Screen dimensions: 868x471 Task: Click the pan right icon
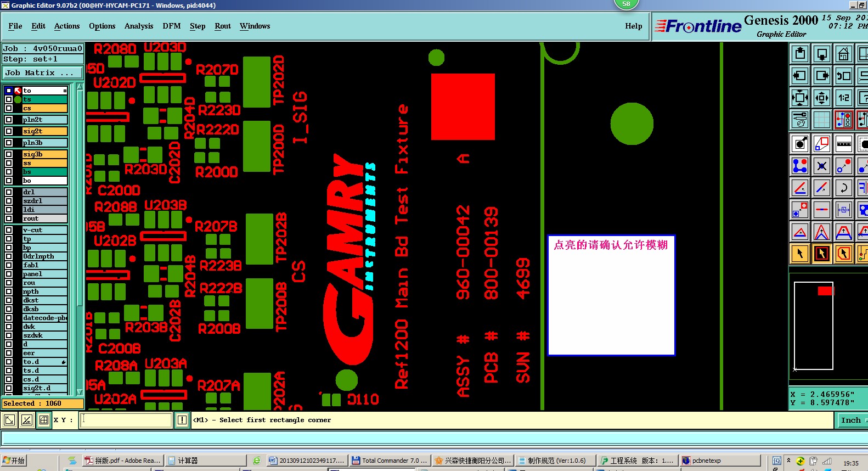[822, 76]
